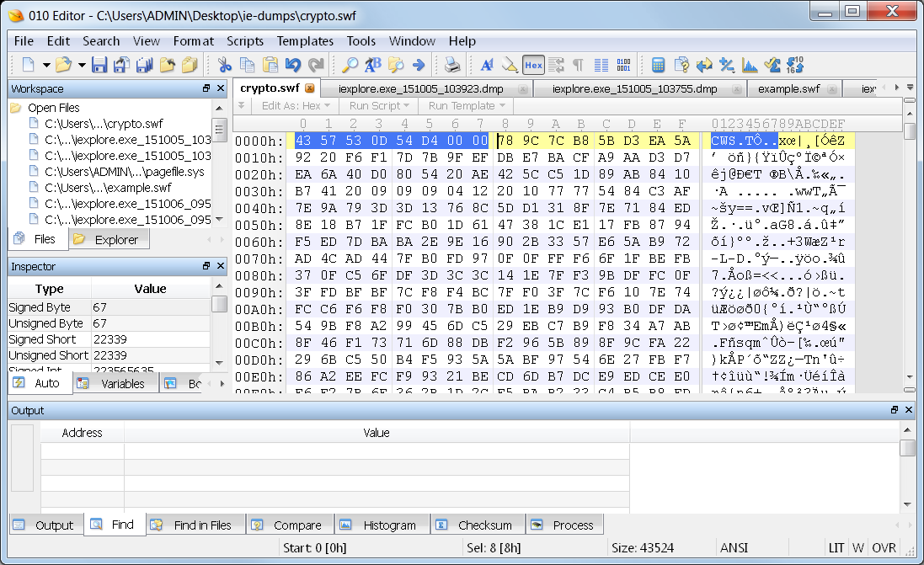Viewport: 924px width, 565px height.
Task: Close the Workspace panel
Action: coord(221,88)
